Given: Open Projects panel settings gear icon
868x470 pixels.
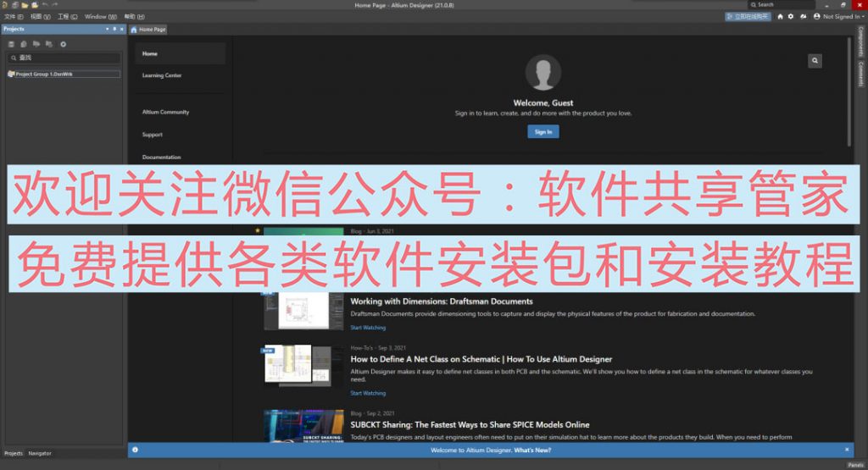Looking at the screenshot, I should click(63, 44).
